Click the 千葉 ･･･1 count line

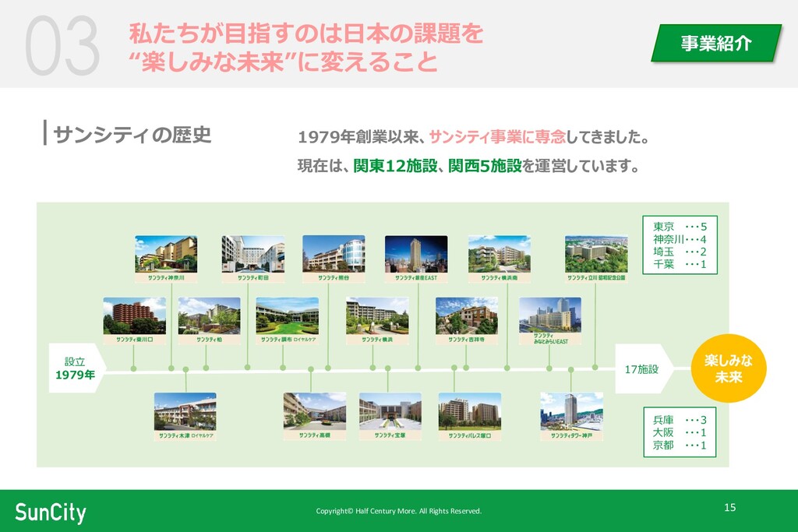tap(680, 265)
